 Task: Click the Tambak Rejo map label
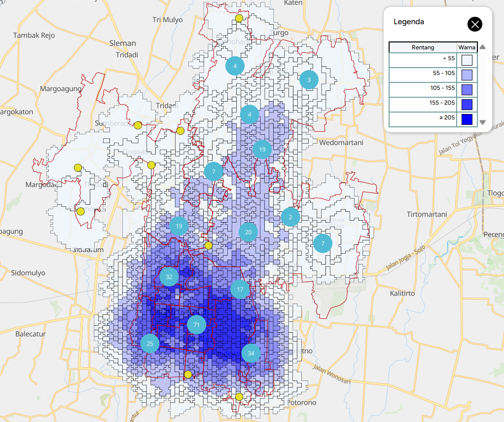(34, 36)
